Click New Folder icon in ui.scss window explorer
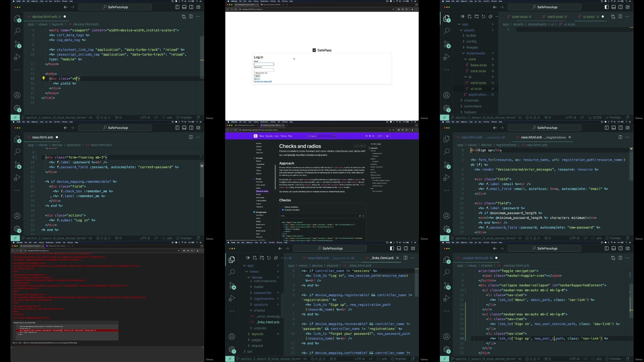Screen dimensions: 644x362 point(477,16)
